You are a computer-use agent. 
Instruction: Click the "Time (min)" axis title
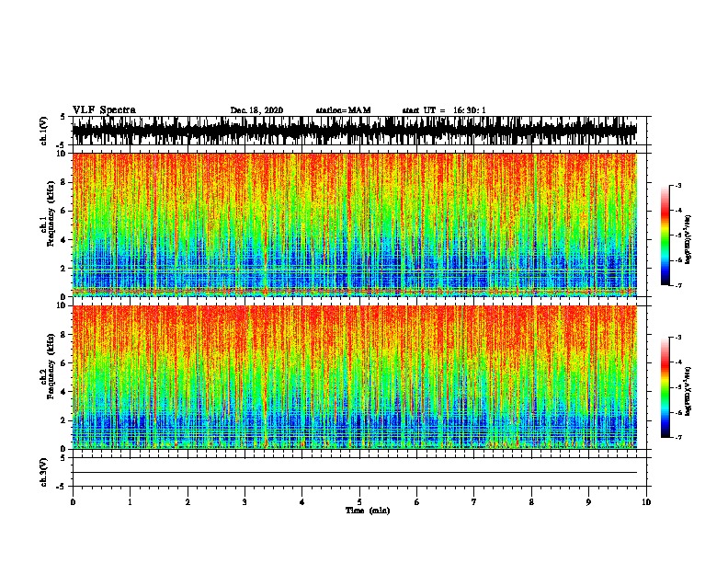pos(368,511)
